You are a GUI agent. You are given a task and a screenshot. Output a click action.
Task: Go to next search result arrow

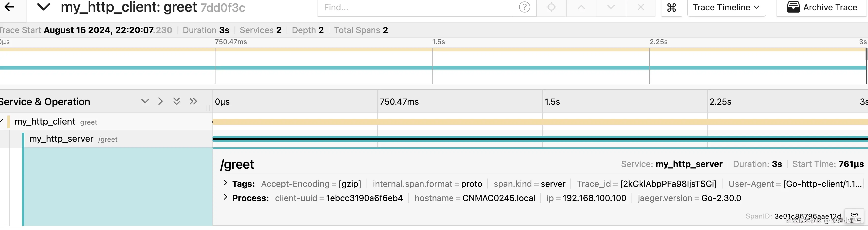611,7
